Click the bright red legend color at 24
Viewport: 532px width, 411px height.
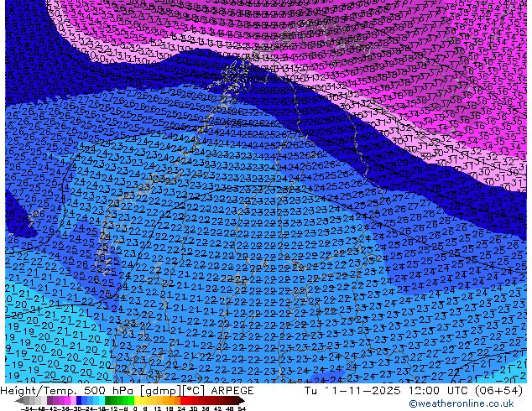tap(183, 400)
